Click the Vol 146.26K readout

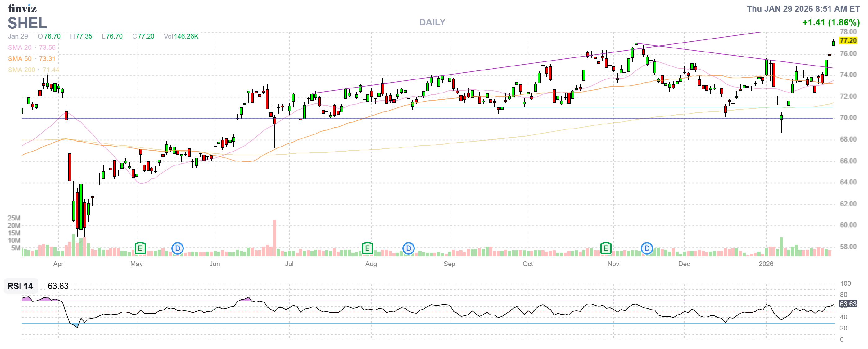[181, 36]
